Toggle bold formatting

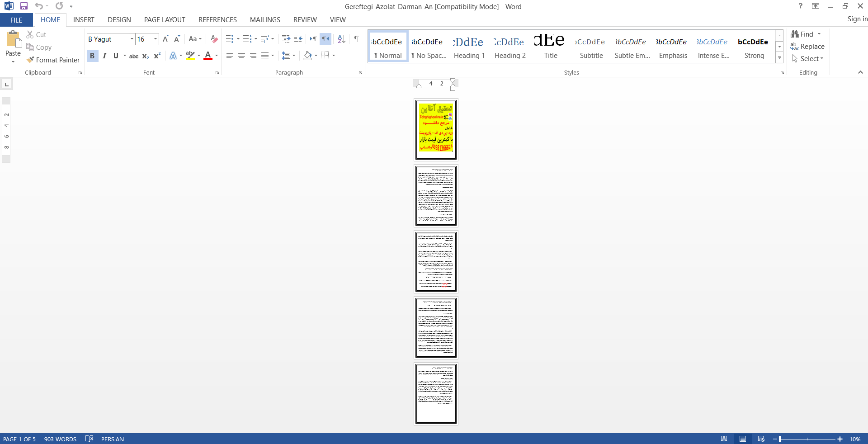click(92, 56)
